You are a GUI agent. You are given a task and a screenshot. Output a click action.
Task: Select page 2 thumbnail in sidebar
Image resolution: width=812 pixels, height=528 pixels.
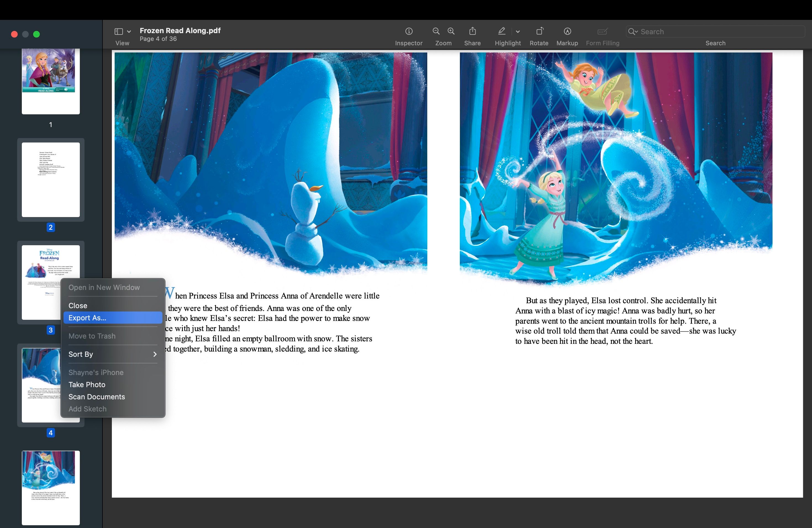coord(51,180)
